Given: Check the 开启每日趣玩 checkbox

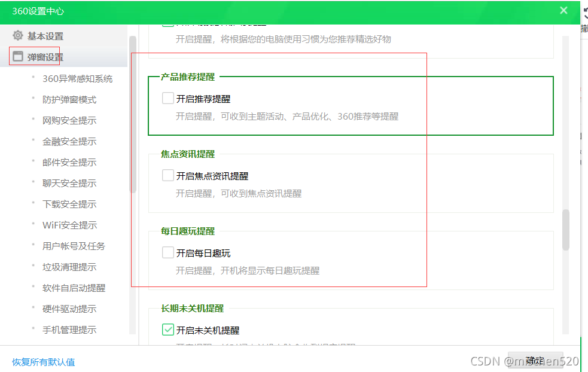Looking at the screenshot, I should [168, 253].
